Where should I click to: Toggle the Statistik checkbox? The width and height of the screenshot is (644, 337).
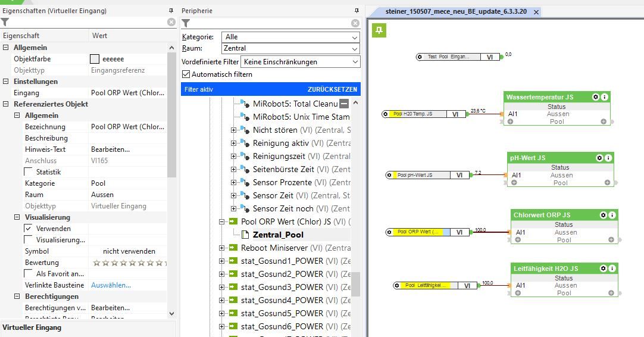(29, 172)
